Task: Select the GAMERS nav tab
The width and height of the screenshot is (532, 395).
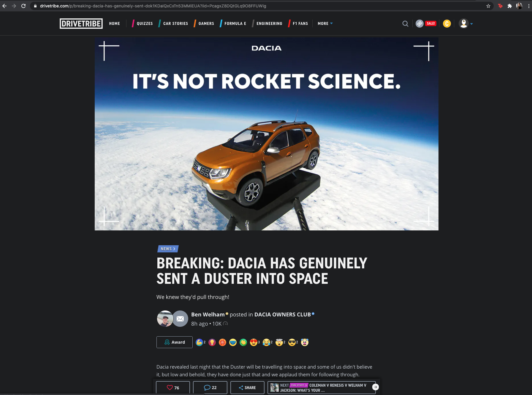Action: [206, 23]
